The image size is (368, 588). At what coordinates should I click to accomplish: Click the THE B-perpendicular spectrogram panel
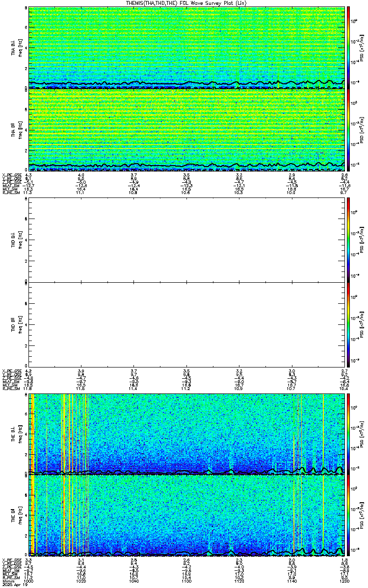187,434
